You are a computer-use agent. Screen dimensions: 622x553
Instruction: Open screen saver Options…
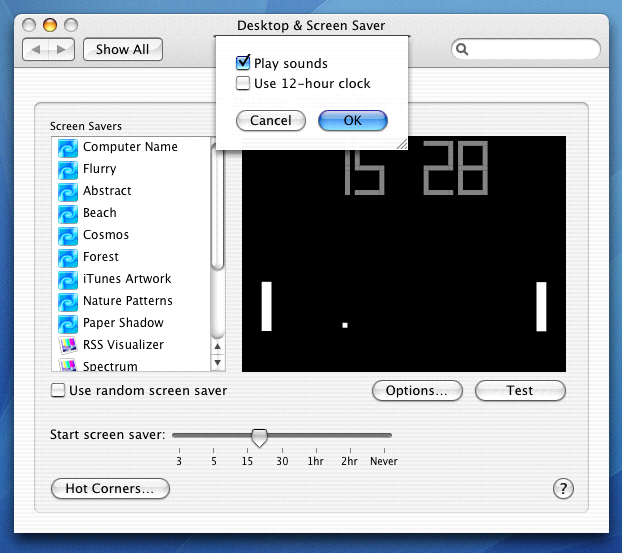point(417,391)
